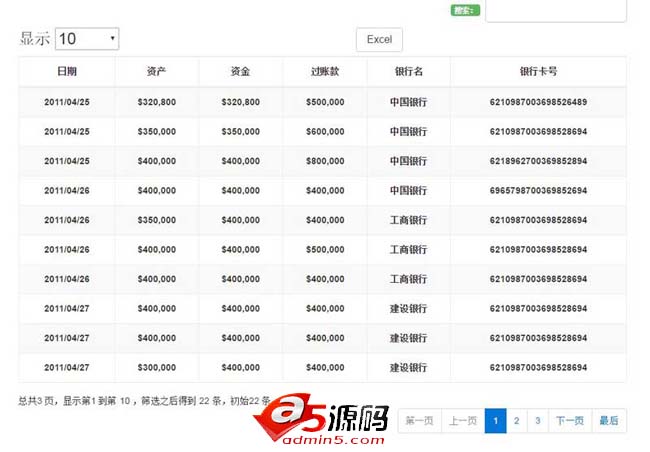Select card number 6218962700369852894

pos(538,161)
